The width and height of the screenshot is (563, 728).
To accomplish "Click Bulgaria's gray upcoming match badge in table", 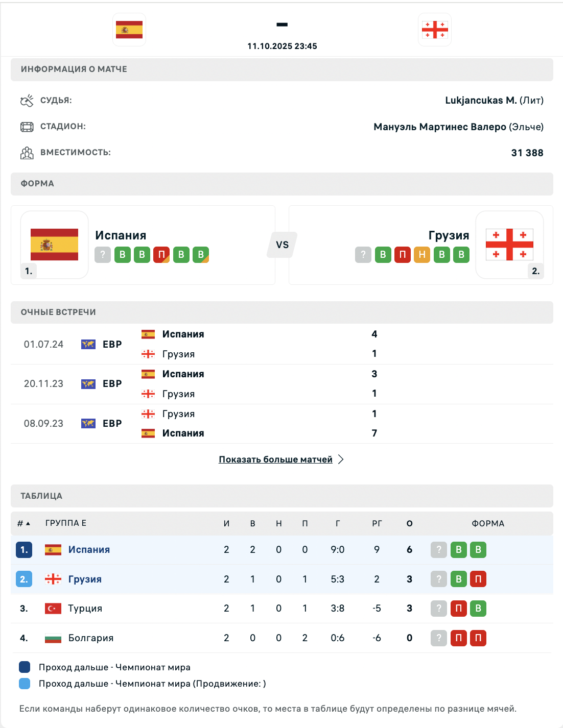I will pyautogui.click(x=439, y=638).
